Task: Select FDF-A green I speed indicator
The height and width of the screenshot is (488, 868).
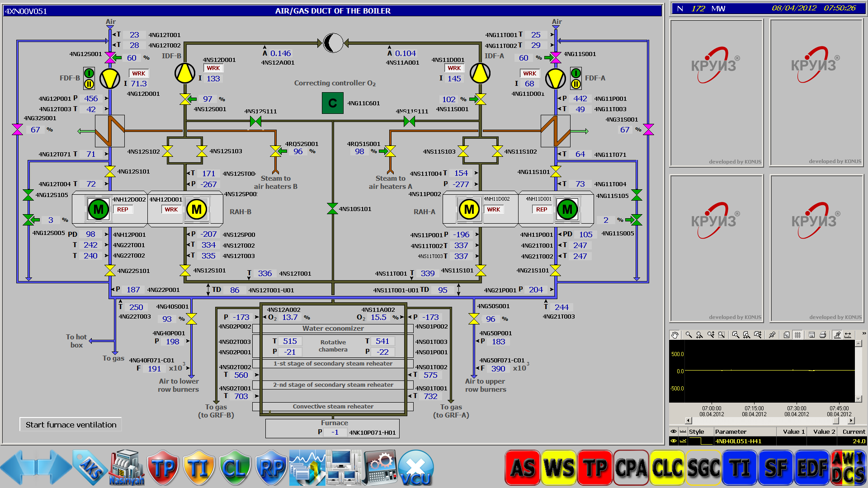Action: point(576,73)
